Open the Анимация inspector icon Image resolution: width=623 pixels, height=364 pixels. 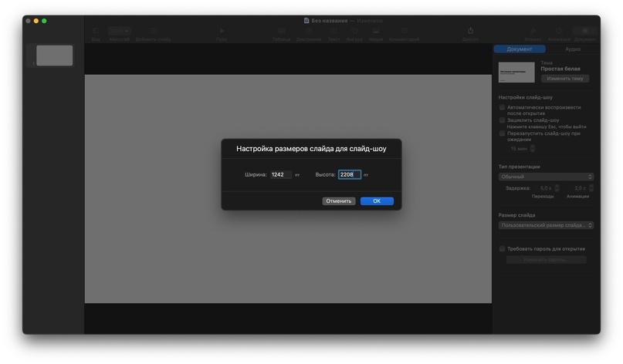(x=559, y=31)
